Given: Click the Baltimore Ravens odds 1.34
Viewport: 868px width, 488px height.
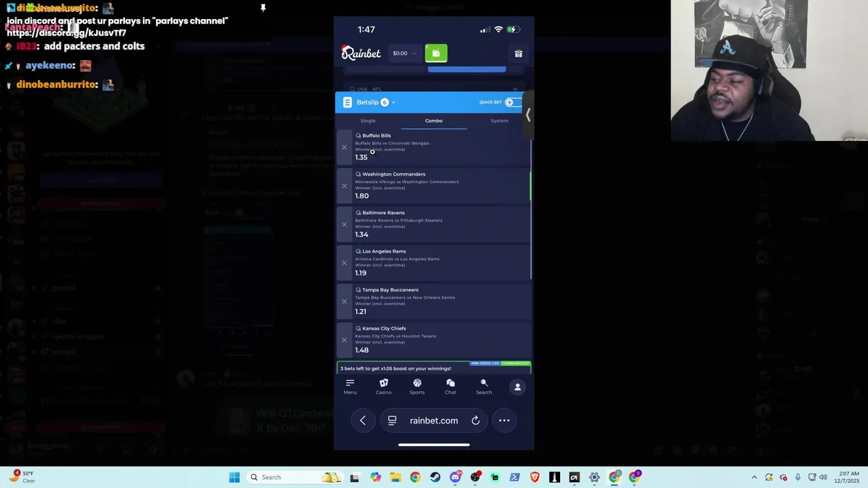Looking at the screenshot, I should click(362, 235).
